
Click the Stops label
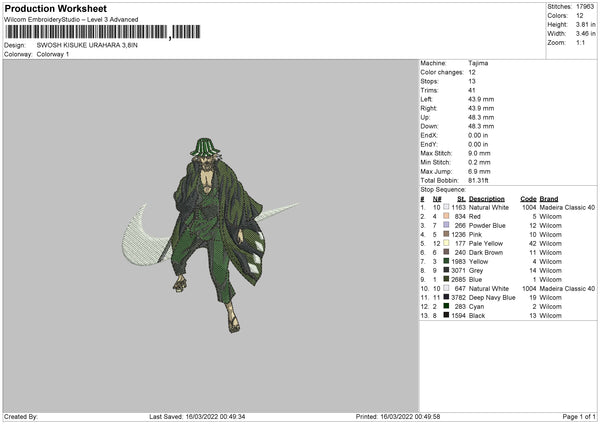pos(429,81)
